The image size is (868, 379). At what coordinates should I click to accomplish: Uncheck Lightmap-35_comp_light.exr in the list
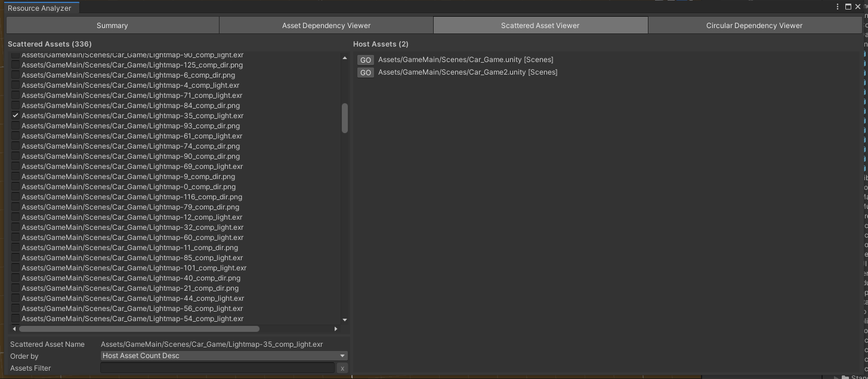click(x=16, y=115)
